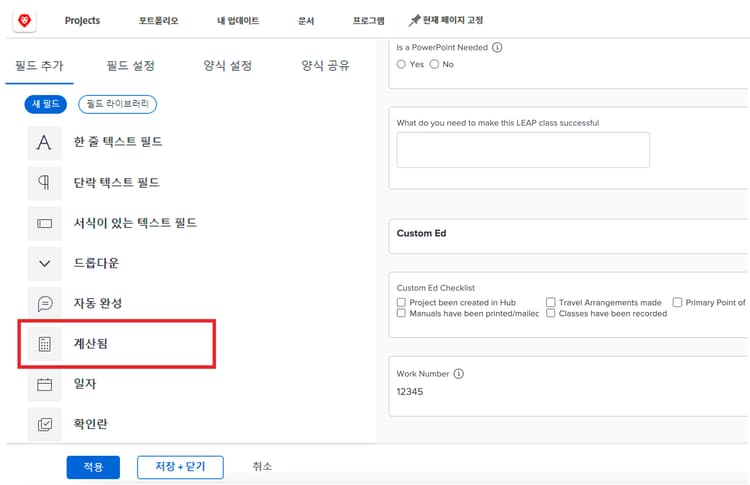This screenshot has height=485, width=750.
Task: Select the 새 필드 pill button
Action: point(45,104)
